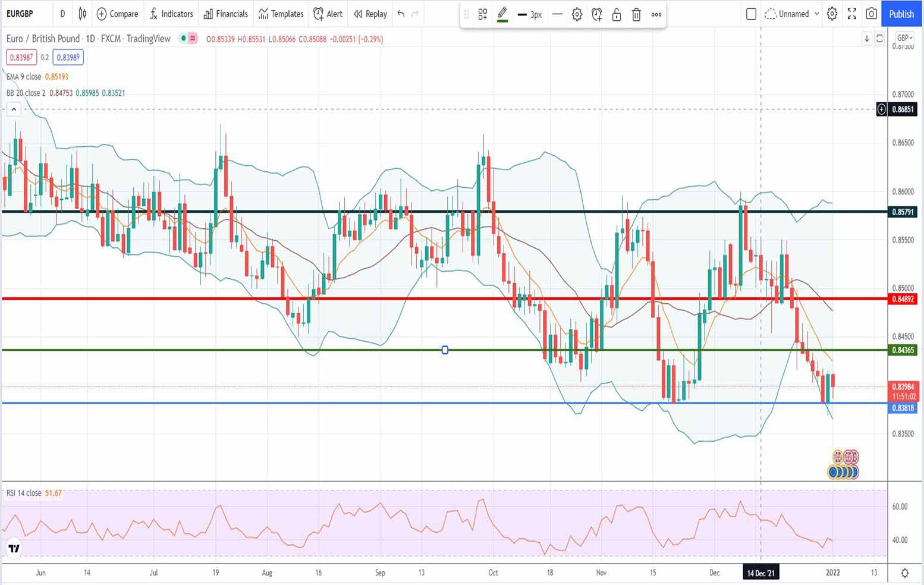
Task: Change line color using the pencil color swatch
Action: pyautogui.click(x=502, y=15)
